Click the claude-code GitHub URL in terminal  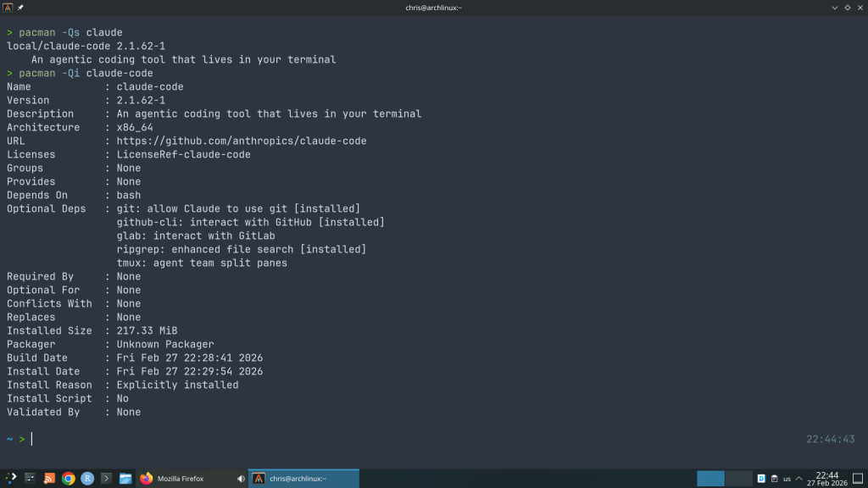pyautogui.click(x=242, y=141)
